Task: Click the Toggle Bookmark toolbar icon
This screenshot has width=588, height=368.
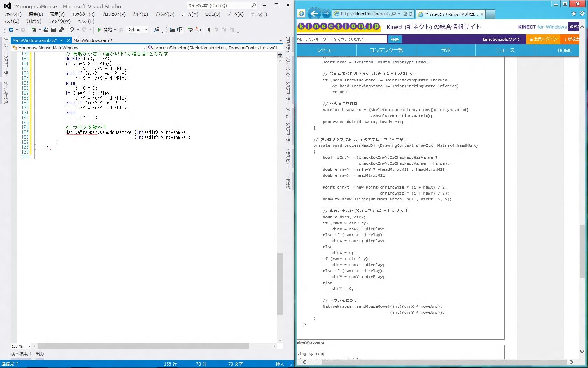Action: 209,30
